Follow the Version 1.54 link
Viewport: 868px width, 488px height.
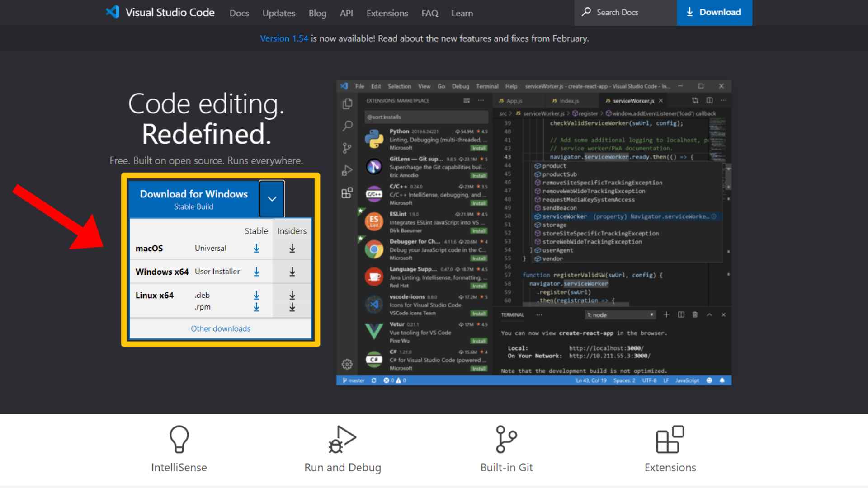[x=284, y=38]
